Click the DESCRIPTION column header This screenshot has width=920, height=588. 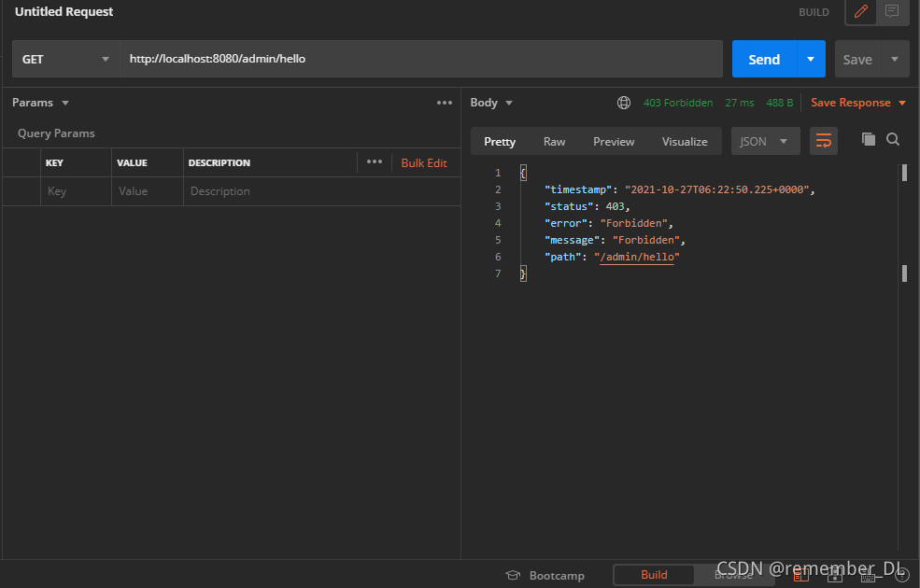coord(219,163)
